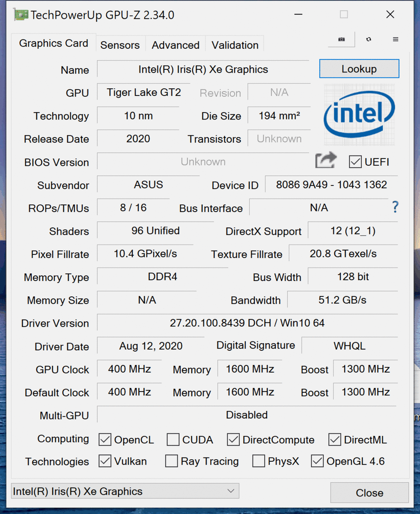The height and width of the screenshot is (514, 420).
Task: Open the hamburger menu icon
Action: point(396,39)
